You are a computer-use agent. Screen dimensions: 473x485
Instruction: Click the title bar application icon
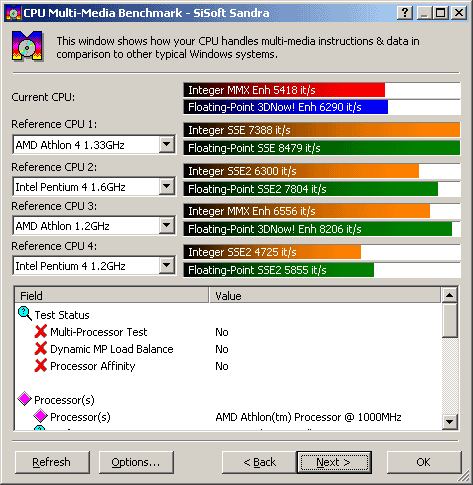(14, 13)
